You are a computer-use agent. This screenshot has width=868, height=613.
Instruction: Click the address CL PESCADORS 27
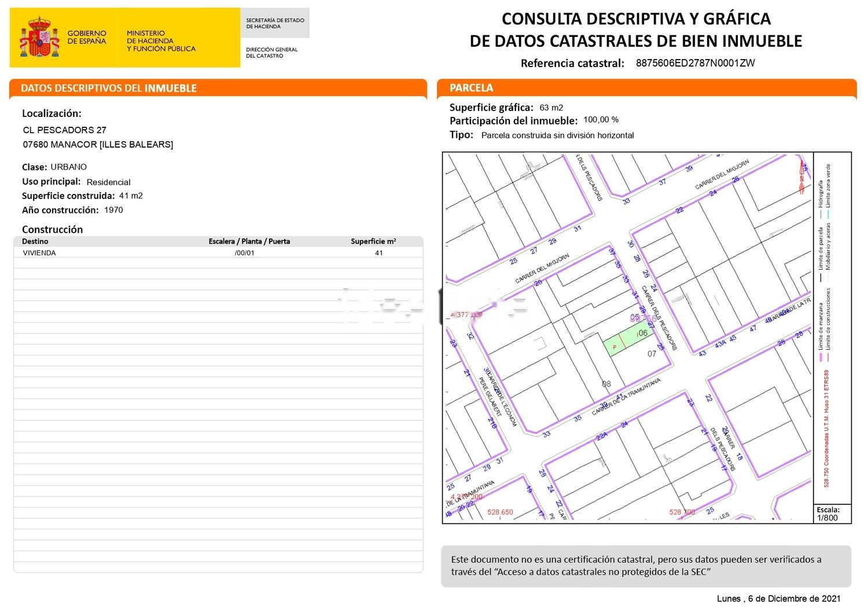[x=65, y=130]
